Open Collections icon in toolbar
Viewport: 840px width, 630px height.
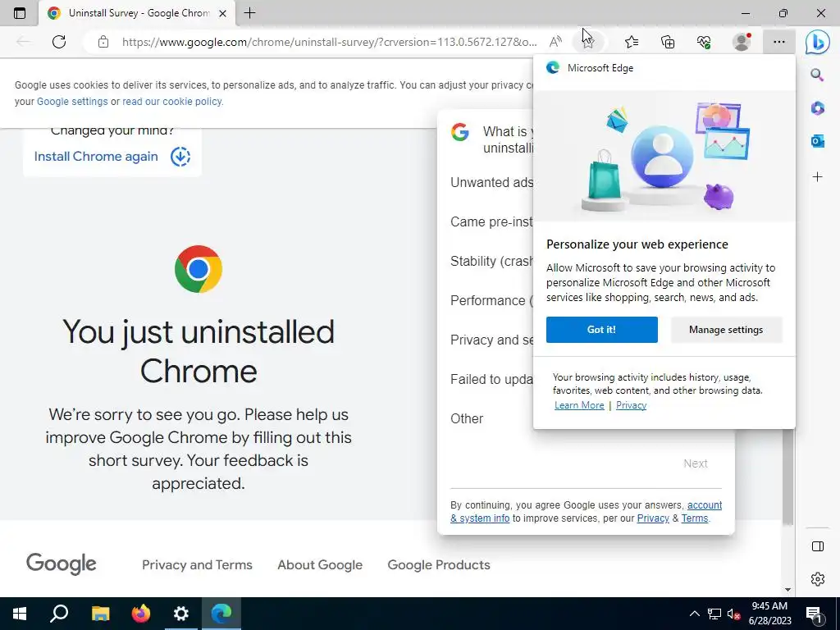point(668,42)
